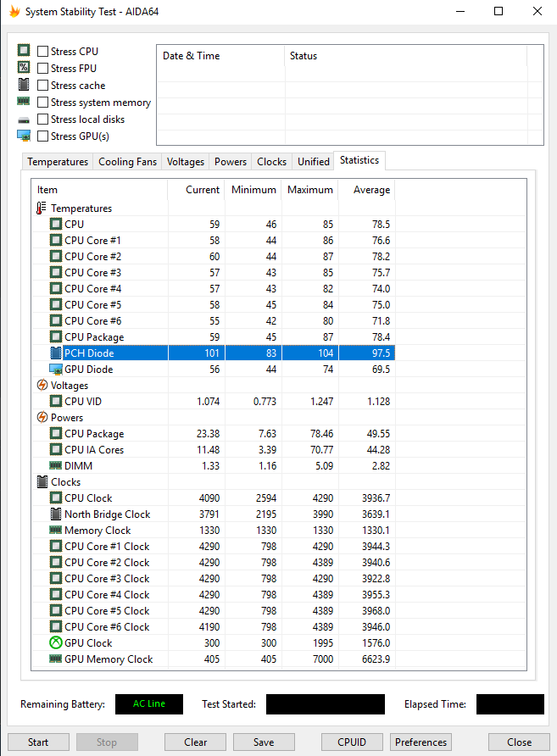Click the lightning icon of Powers group
The height and width of the screenshot is (756, 557).
click(42, 417)
